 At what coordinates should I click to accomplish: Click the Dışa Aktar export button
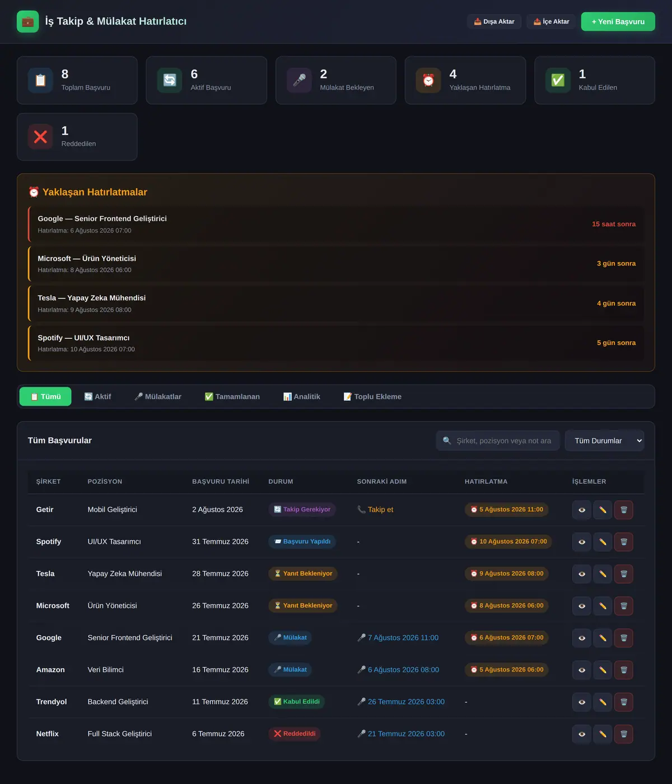click(494, 21)
